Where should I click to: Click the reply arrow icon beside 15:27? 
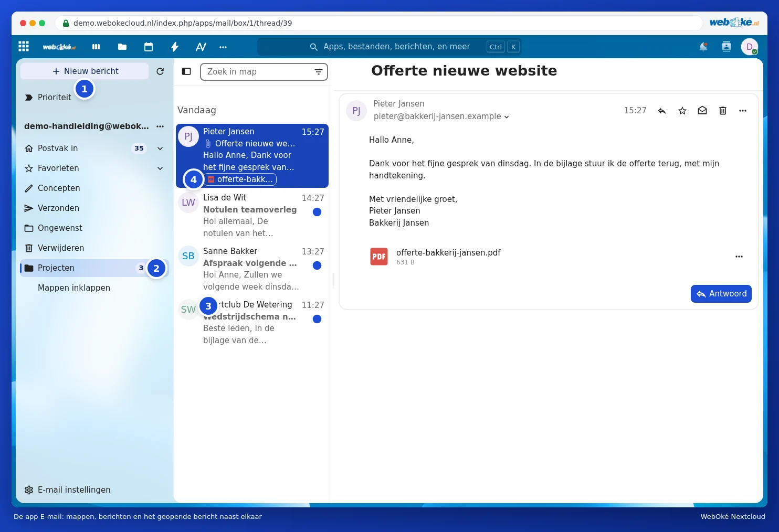(x=662, y=111)
